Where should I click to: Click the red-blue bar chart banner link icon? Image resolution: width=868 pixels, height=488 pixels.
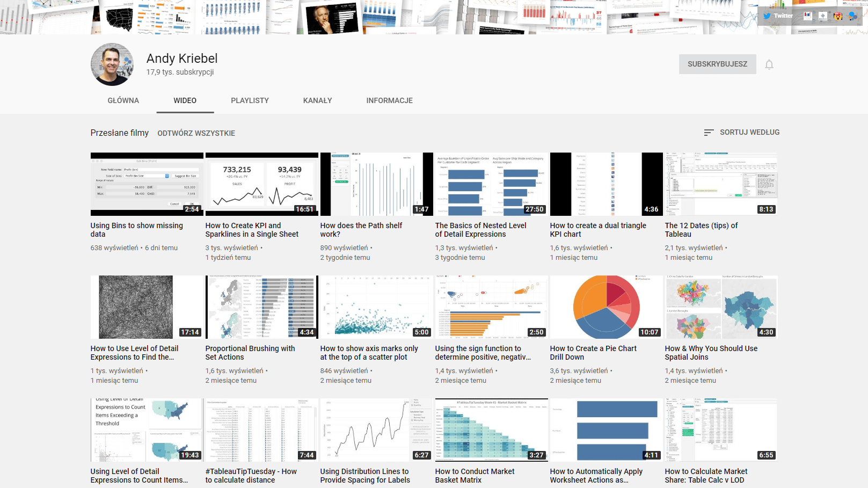click(807, 16)
